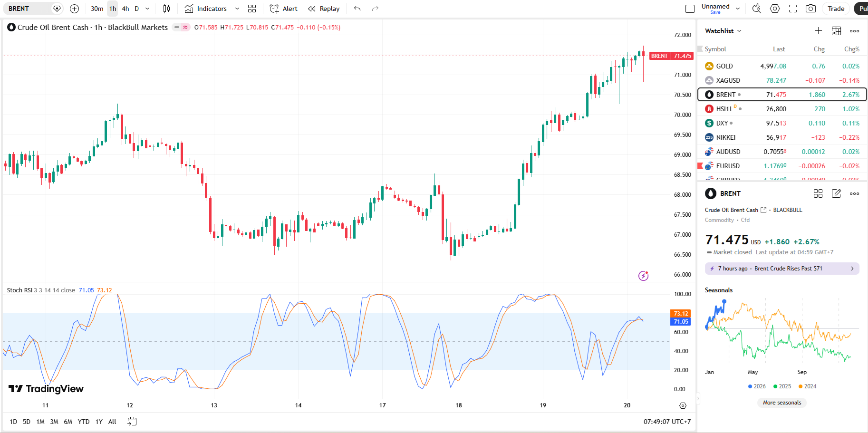
Task: Open chart settings hexagon icon
Action: point(775,9)
